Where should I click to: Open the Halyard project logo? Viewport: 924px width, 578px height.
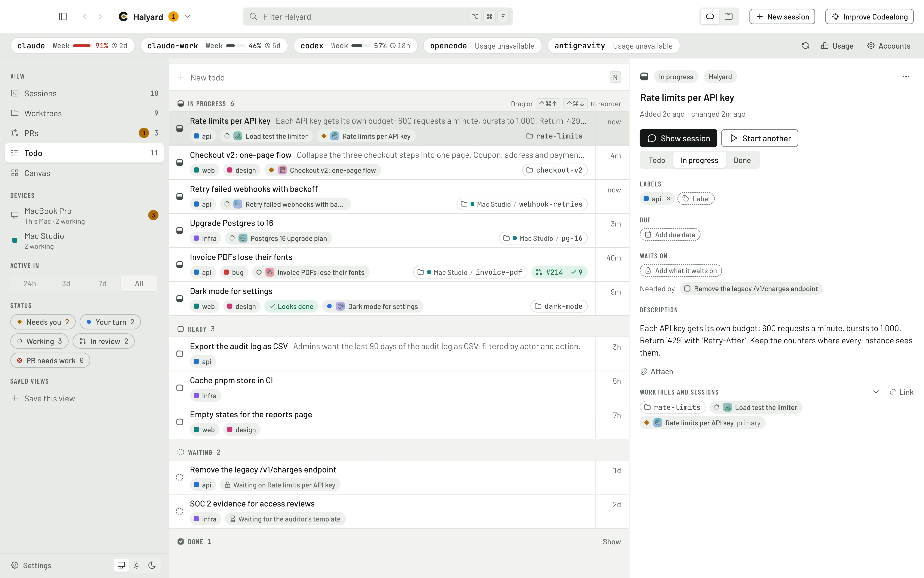tap(123, 16)
